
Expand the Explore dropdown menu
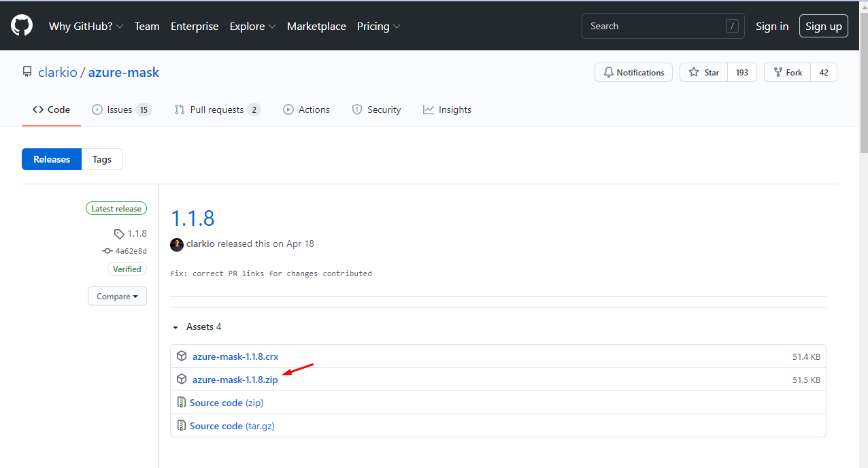point(253,27)
